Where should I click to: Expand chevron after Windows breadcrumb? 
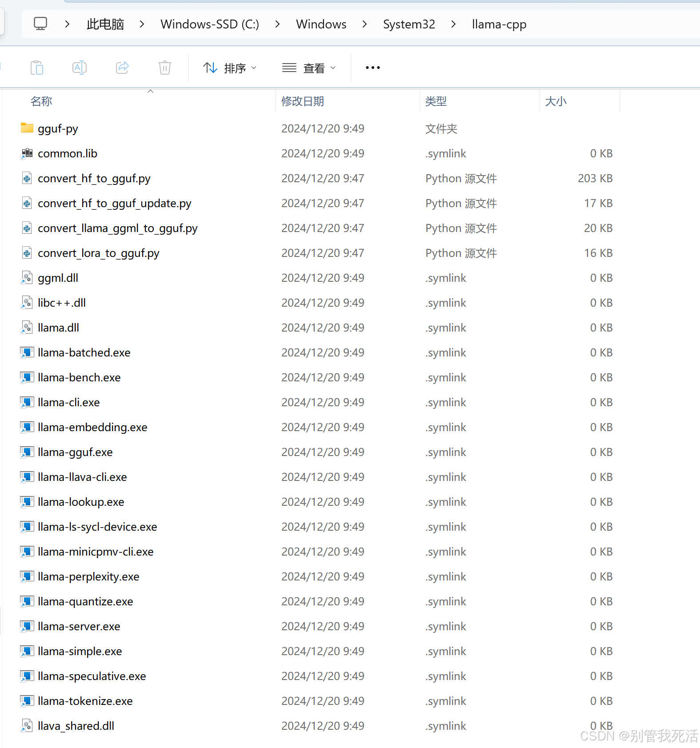pos(364,24)
